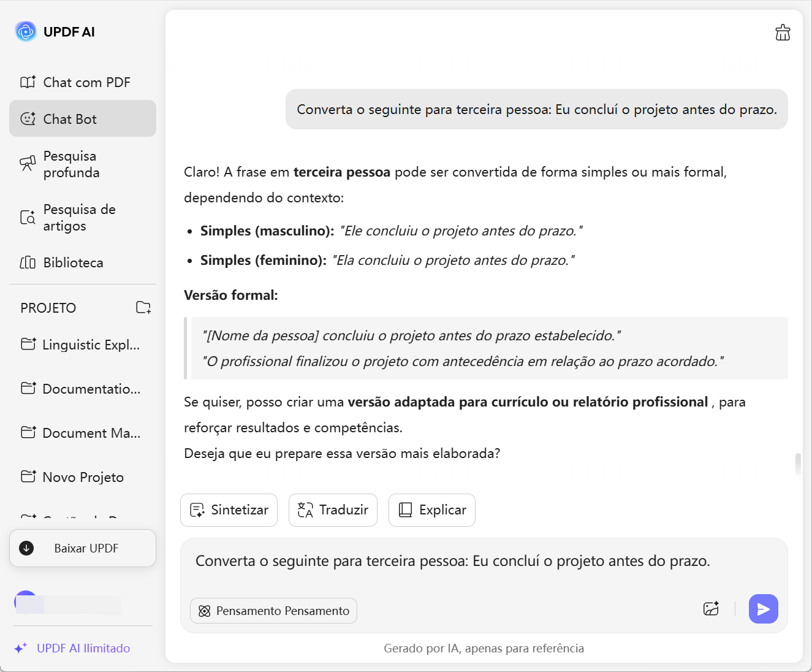
Task: Open the user profile avatar
Action: point(25,603)
